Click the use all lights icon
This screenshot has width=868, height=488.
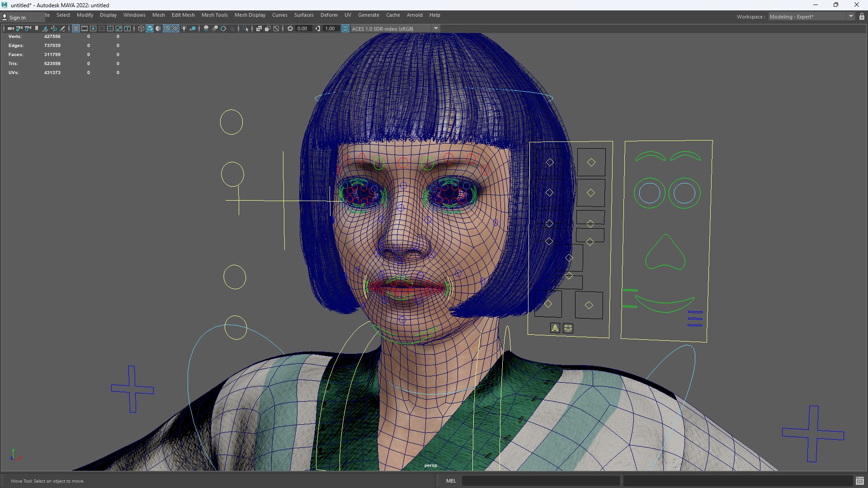tap(184, 28)
